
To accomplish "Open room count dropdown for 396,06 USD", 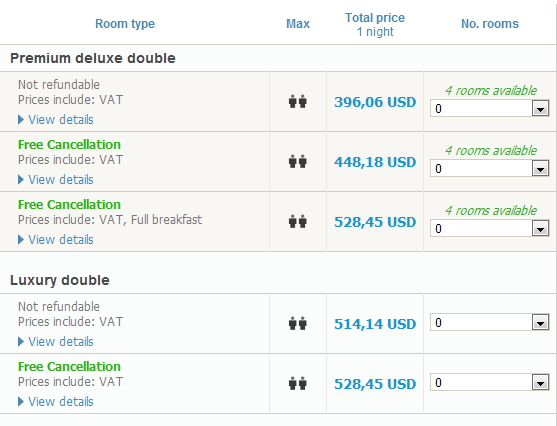I will (x=490, y=108).
